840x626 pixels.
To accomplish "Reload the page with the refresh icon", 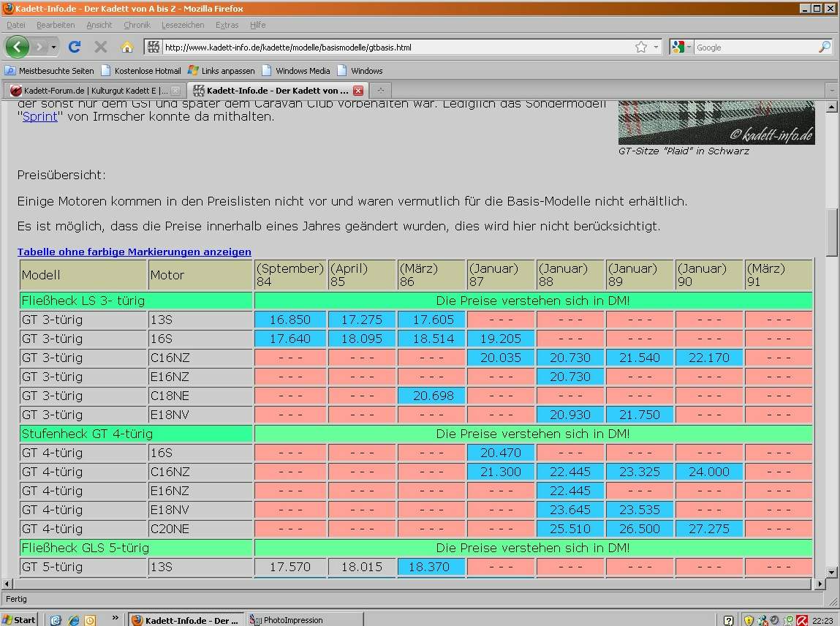I will (x=74, y=47).
